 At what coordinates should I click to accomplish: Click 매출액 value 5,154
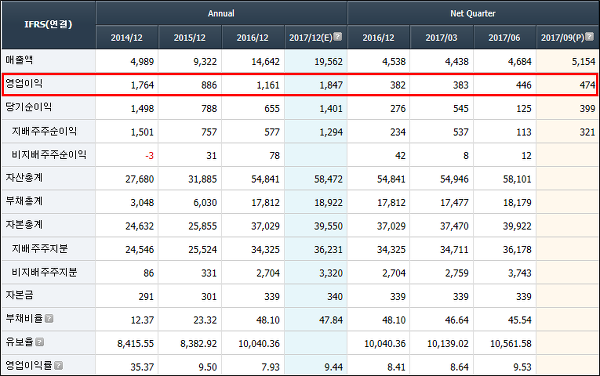point(584,62)
